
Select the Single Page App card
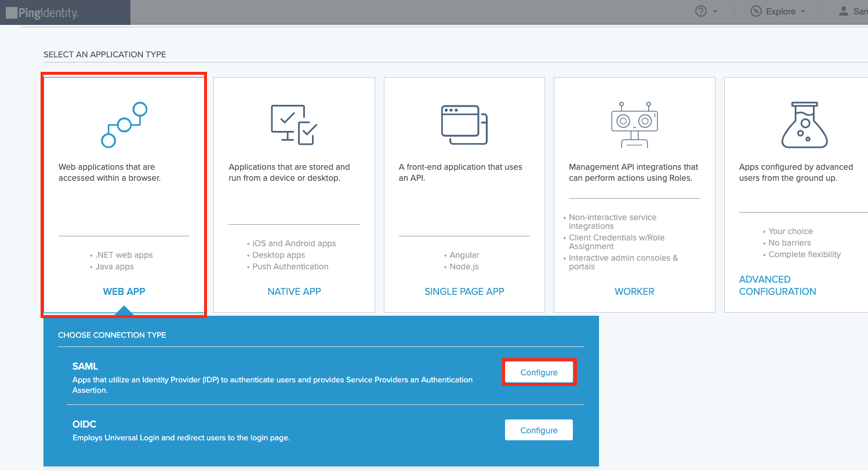click(x=464, y=194)
